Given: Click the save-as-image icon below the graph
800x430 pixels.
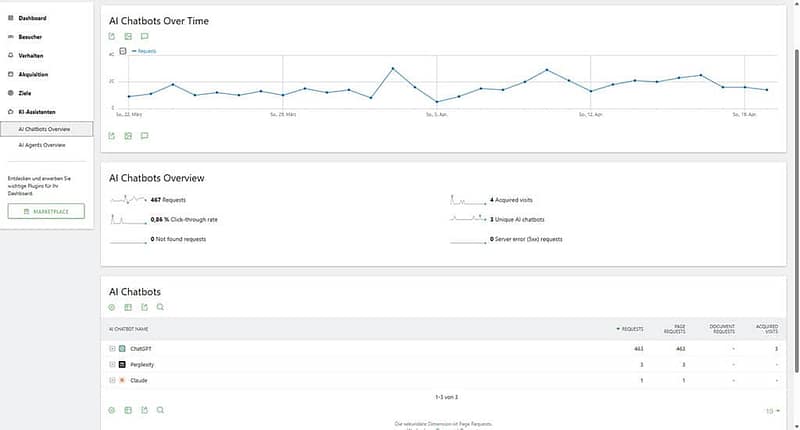Looking at the screenshot, I should coord(128,136).
